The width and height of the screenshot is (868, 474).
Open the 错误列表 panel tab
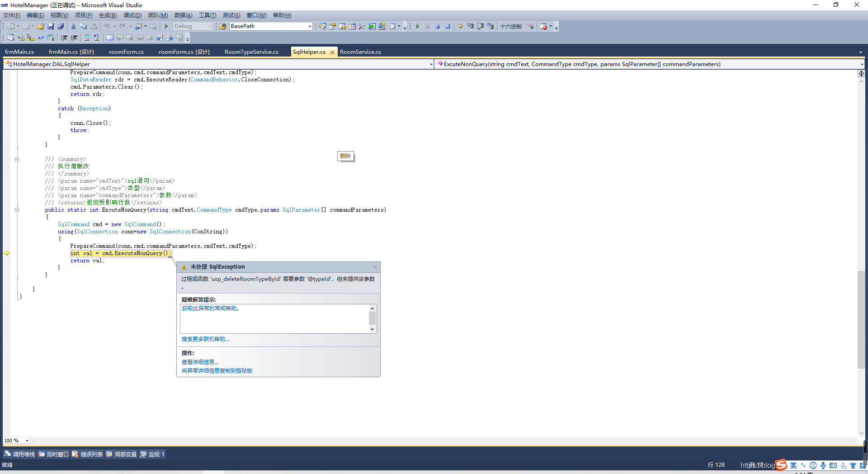pyautogui.click(x=87, y=454)
